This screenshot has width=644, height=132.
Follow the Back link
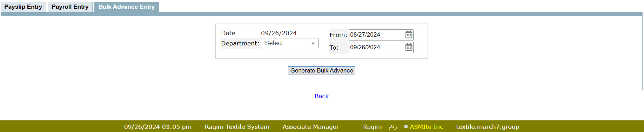click(322, 96)
